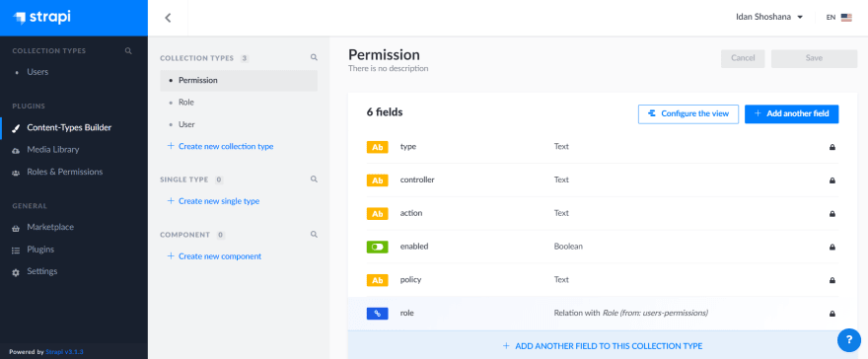Click the Configure the view button
The width and height of the screenshot is (868, 359).
688,114
